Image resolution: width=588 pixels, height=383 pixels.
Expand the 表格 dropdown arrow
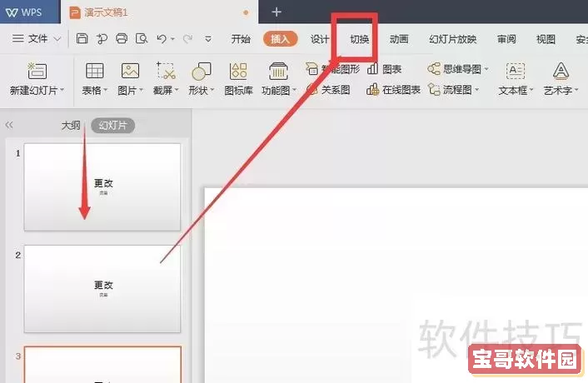coord(106,90)
